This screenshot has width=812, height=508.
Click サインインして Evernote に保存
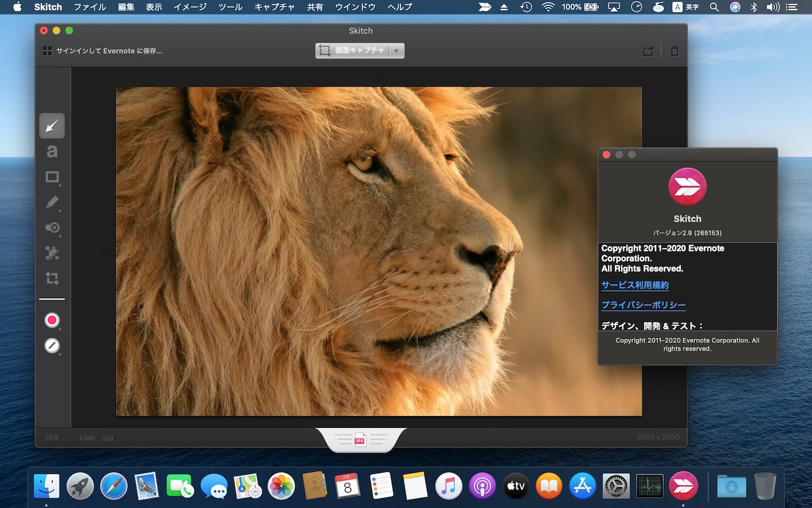coord(109,51)
